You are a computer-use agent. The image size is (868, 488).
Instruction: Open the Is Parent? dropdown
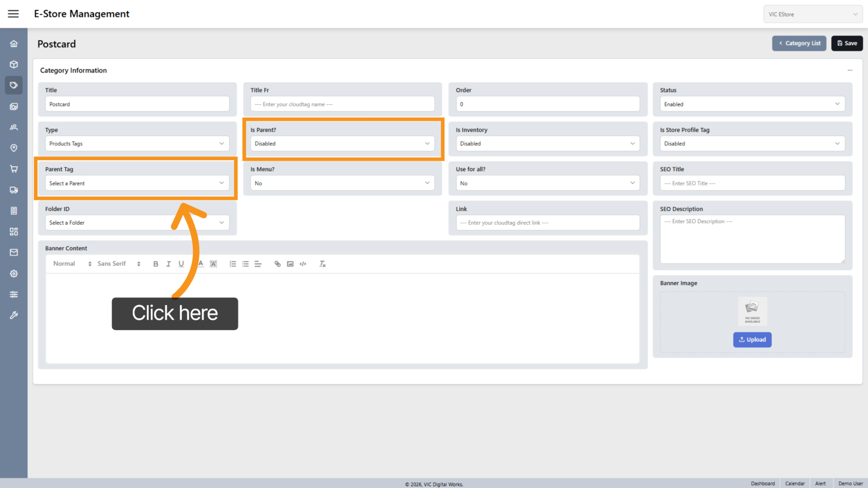[x=342, y=144]
